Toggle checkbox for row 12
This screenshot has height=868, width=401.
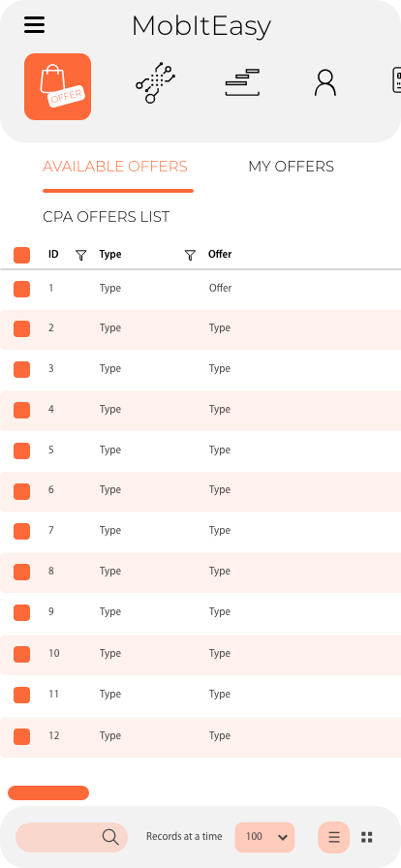click(21, 736)
